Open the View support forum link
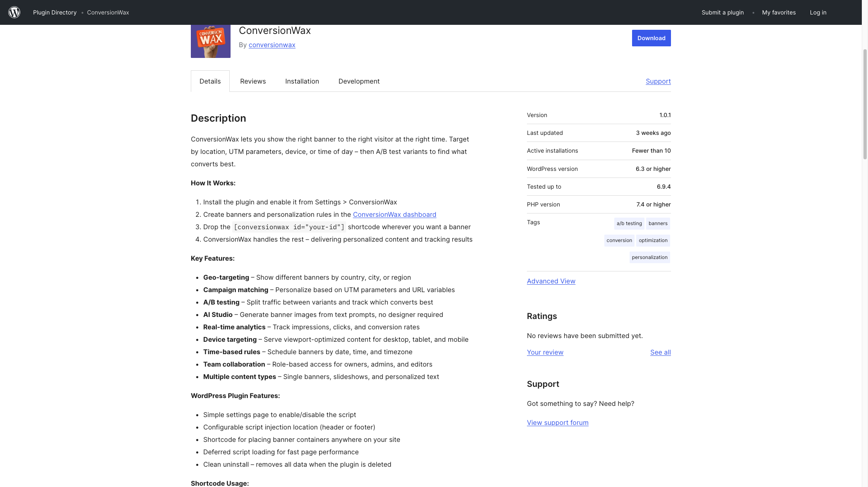The height and width of the screenshot is (487, 868). (x=558, y=422)
